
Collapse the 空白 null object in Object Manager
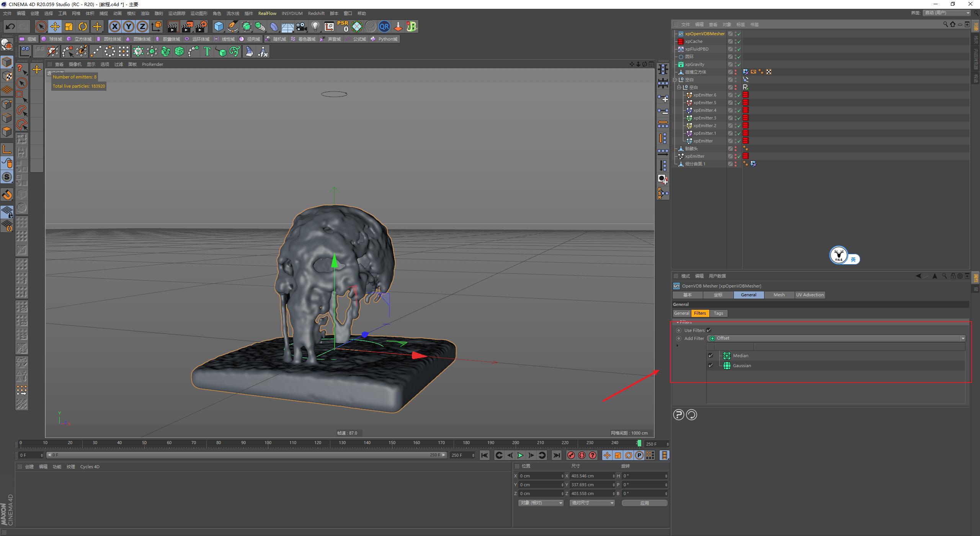(675, 80)
